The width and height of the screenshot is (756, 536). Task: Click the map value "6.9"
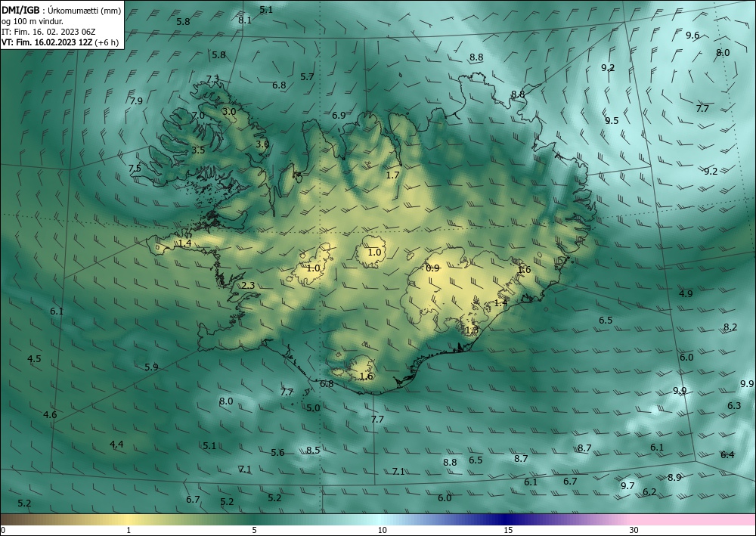(339, 116)
